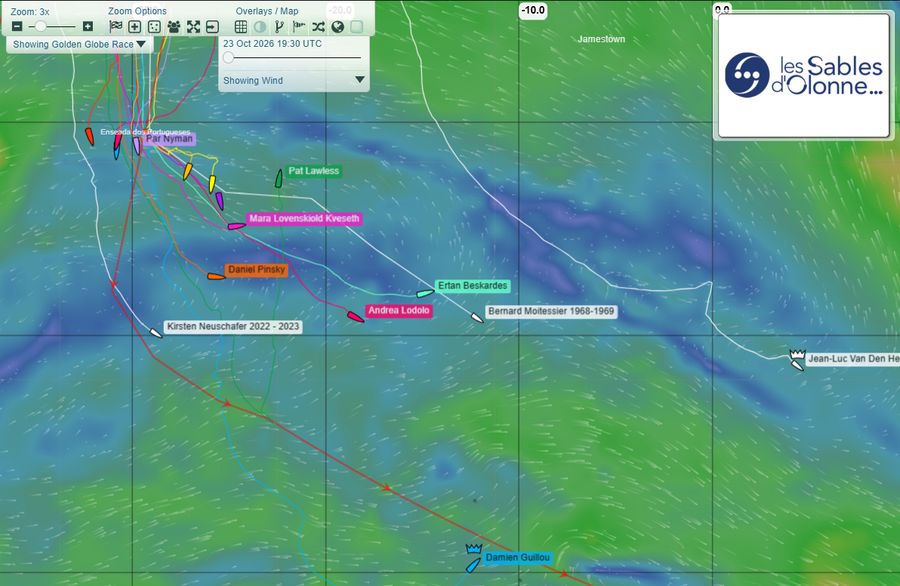Select Bernard Moitessier's white boat marker
The width and height of the screenshot is (900, 586).
point(477,318)
